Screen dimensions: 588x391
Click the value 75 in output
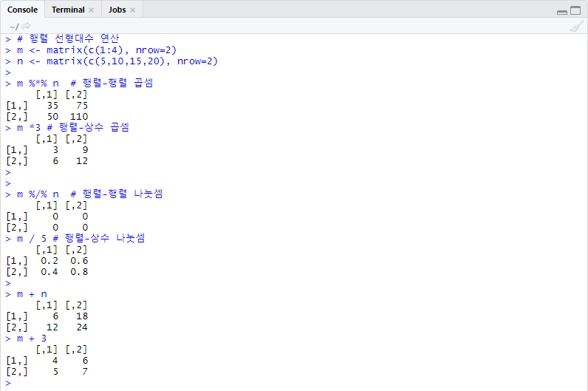coord(82,106)
